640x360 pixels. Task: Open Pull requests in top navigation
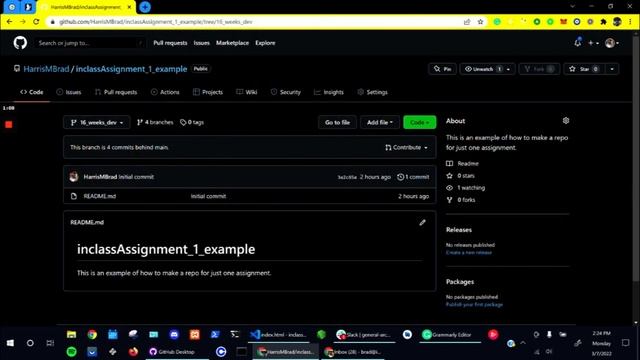170,43
